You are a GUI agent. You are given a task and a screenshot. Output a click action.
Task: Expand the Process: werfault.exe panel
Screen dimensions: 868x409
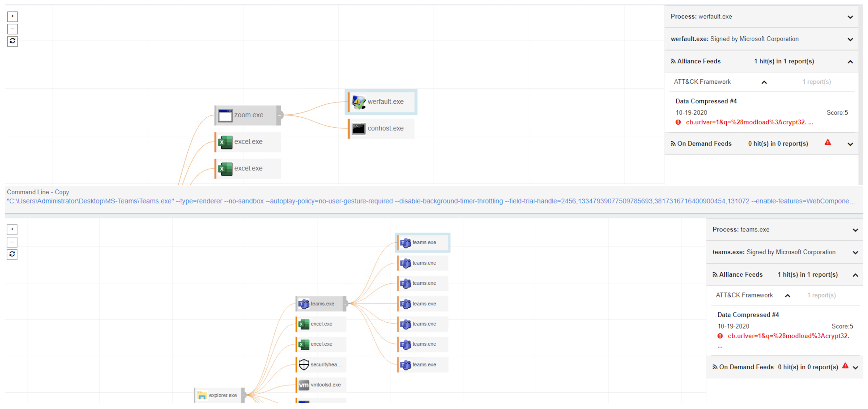pos(850,17)
